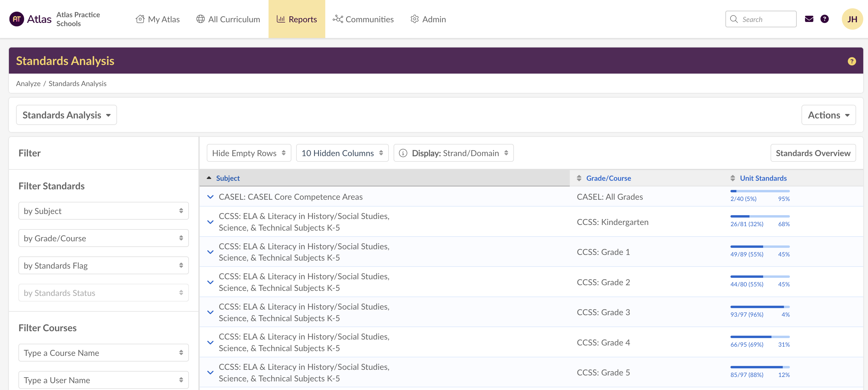
Task: Click the dark help question mark icon
Action: [x=824, y=19]
